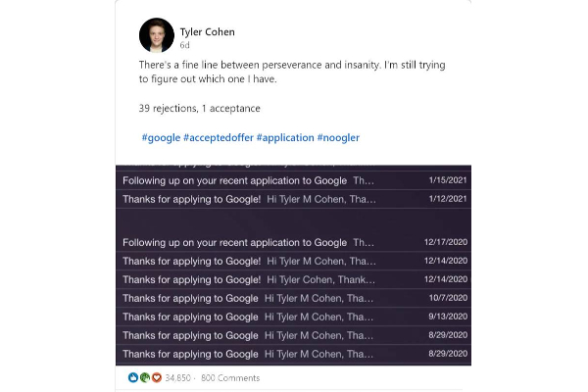Open the 9/13/2020 Thanks for applying email
Viewport: 588px width, 392px height.
click(292, 317)
